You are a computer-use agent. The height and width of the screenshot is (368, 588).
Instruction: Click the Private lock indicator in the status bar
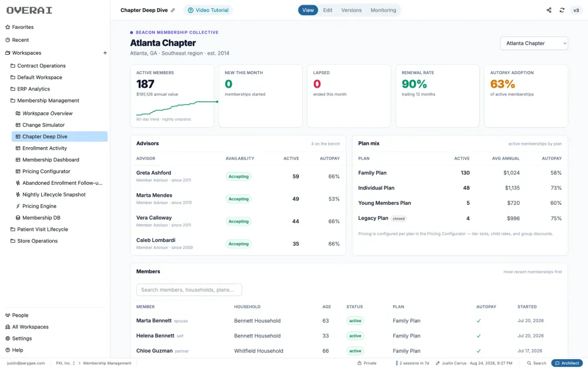(367, 363)
